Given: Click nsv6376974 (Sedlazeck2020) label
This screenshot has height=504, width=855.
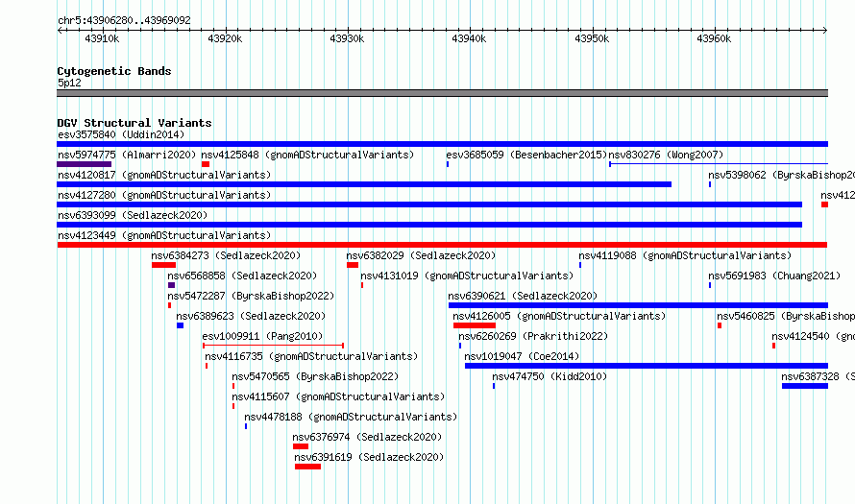Looking at the screenshot, I should click(x=367, y=437).
